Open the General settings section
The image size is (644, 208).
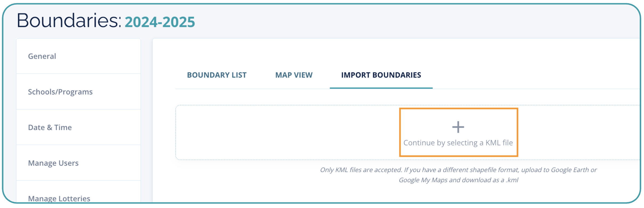pyautogui.click(x=42, y=56)
